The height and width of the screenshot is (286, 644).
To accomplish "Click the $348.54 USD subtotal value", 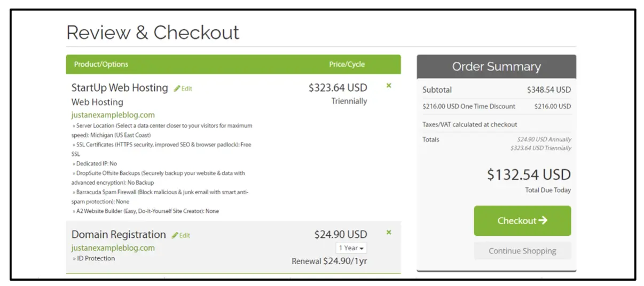I will click(x=548, y=90).
